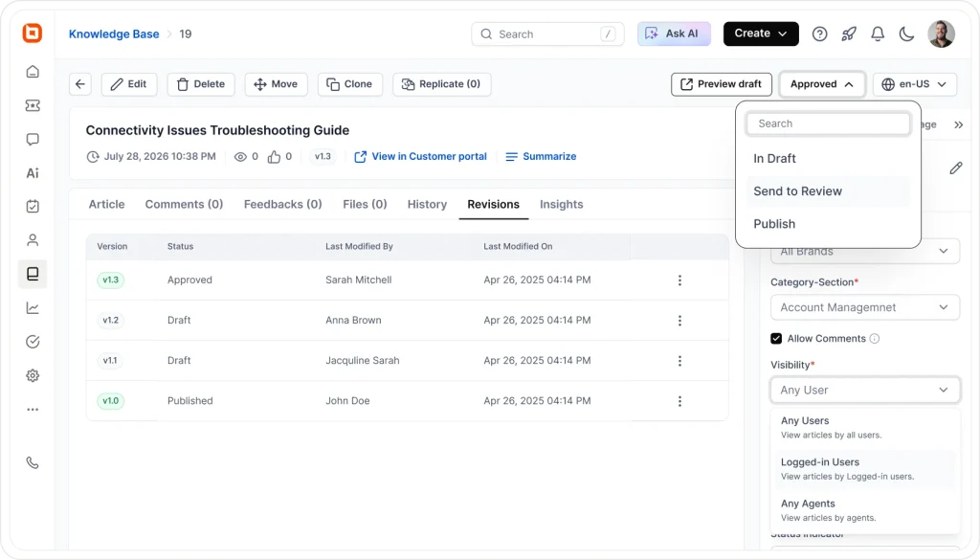Open the Reports chart icon in sidebar
The width and height of the screenshot is (980, 560).
(33, 307)
